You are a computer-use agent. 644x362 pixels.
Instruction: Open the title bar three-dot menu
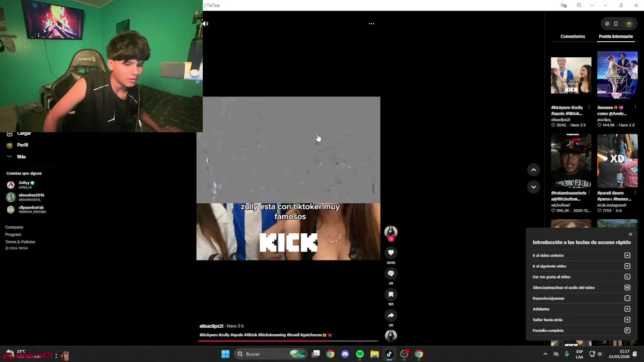[592, 6]
